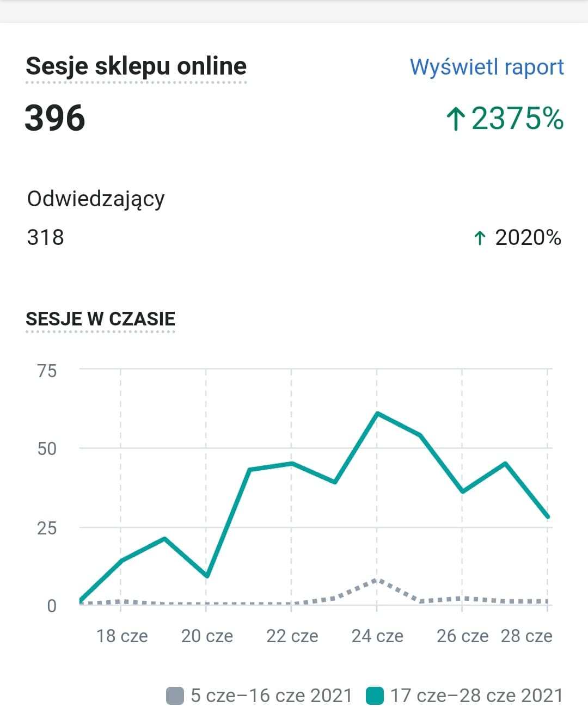Image resolution: width=588 pixels, height=726 pixels.
Task: Open the Wyświetl raport link
Action: pos(486,67)
